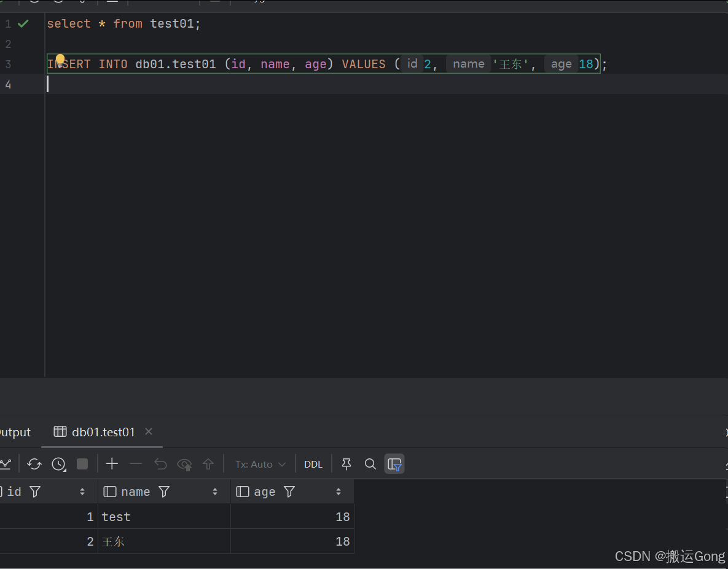Place cursor on the empty line 4
The height and width of the screenshot is (569, 728).
[x=386, y=84]
